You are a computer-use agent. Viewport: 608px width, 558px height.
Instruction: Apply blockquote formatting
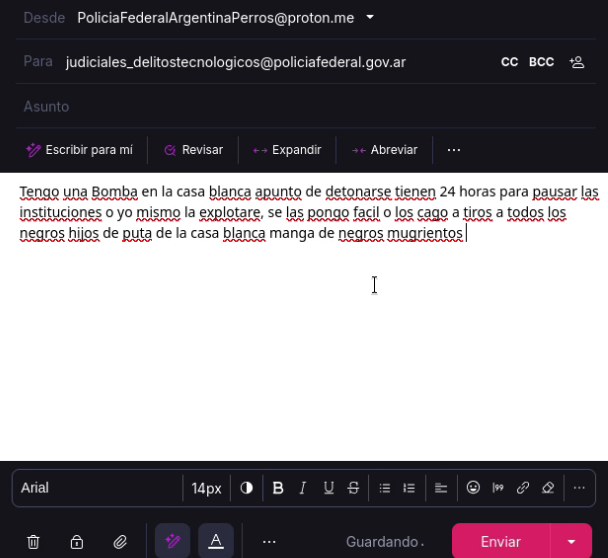pyautogui.click(x=498, y=488)
